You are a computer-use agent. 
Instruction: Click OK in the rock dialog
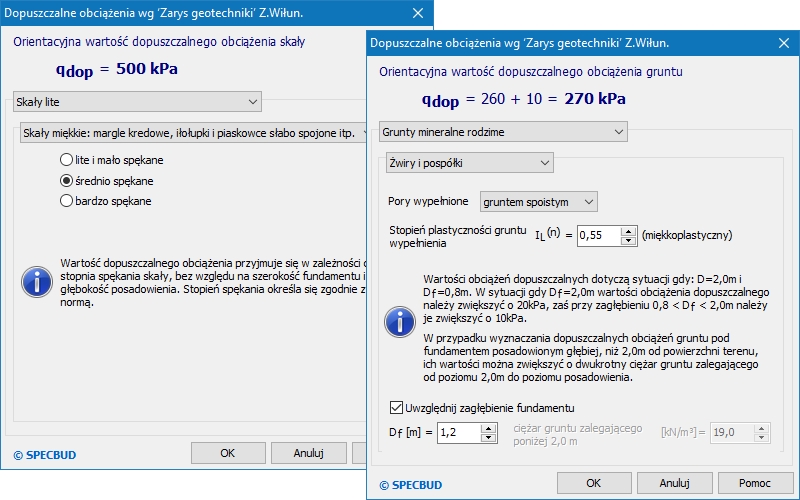coord(227,453)
